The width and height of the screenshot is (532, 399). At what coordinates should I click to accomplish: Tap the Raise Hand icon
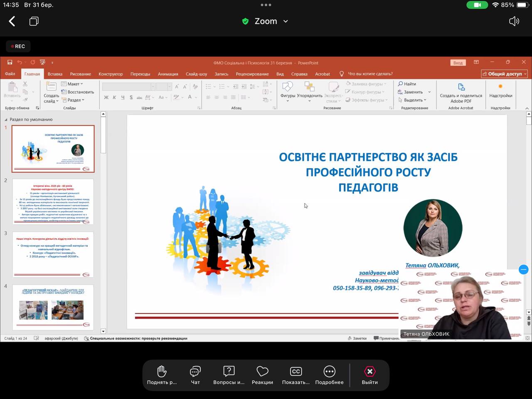tap(162, 371)
